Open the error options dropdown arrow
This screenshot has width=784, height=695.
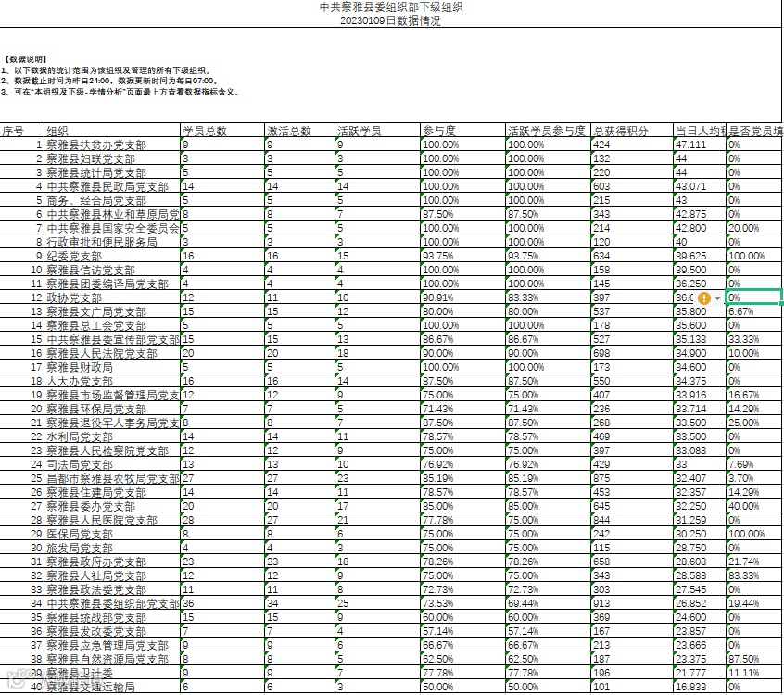pyautogui.click(x=717, y=298)
